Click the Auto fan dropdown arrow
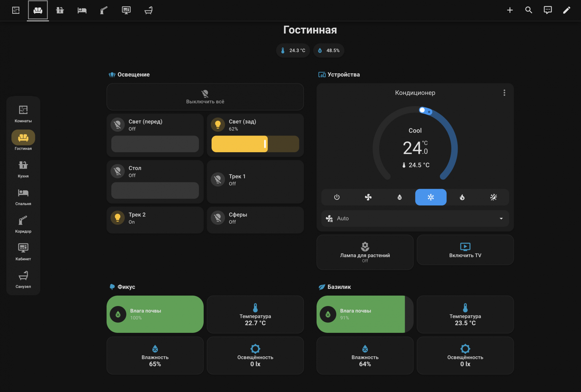581x392 pixels. (x=501, y=219)
